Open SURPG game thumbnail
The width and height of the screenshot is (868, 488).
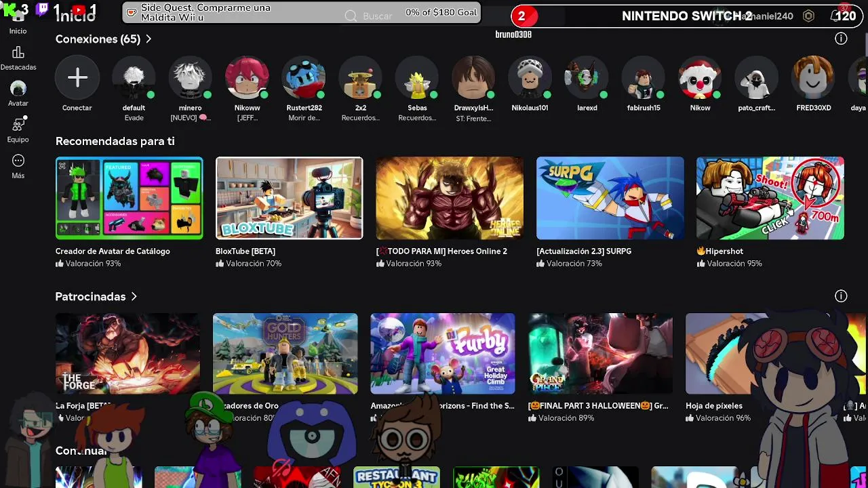(x=610, y=198)
